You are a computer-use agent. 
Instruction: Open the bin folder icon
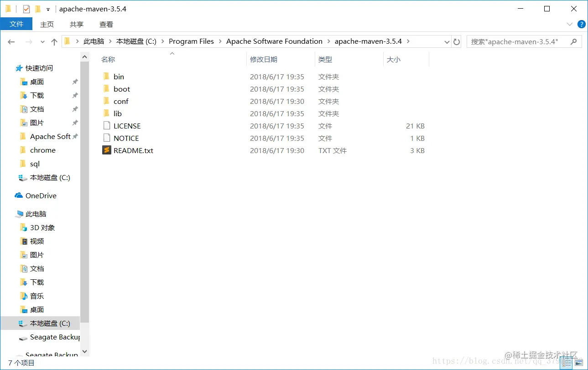tap(106, 77)
